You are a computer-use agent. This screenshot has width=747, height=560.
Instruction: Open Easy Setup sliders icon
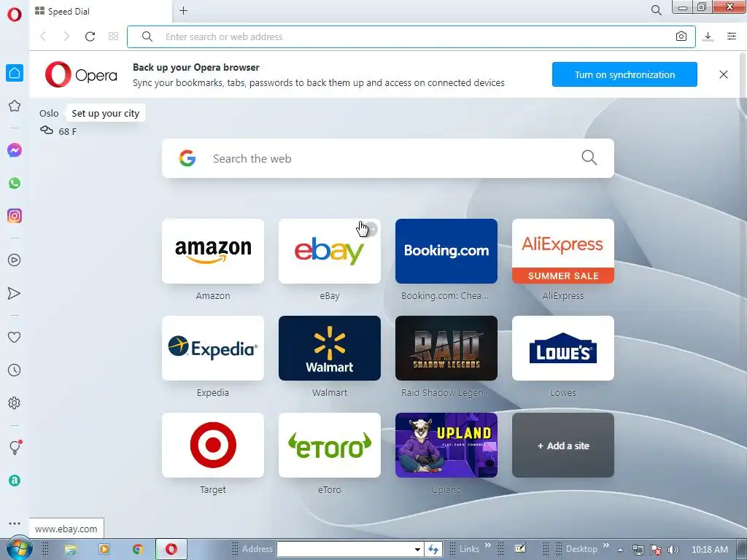(732, 36)
